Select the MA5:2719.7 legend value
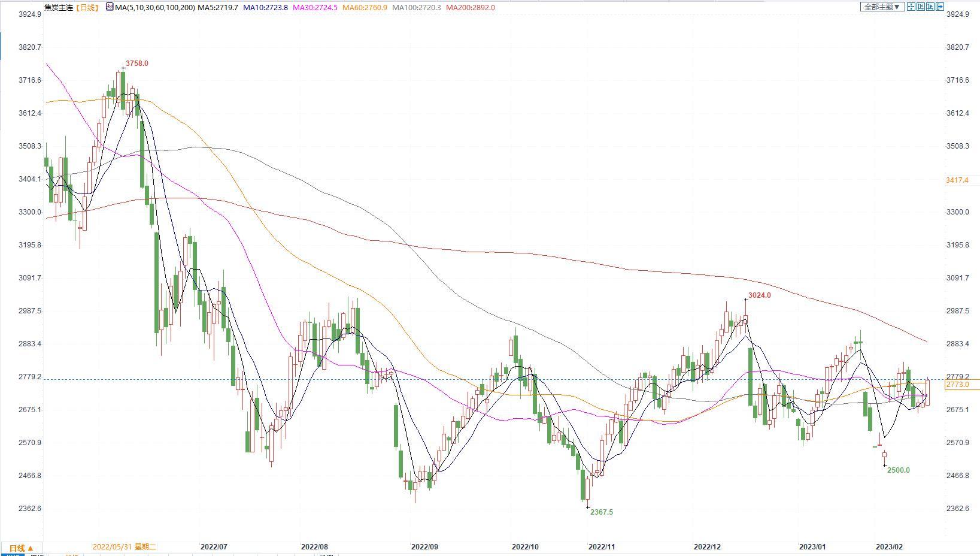The image size is (980, 556). pyautogui.click(x=218, y=8)
